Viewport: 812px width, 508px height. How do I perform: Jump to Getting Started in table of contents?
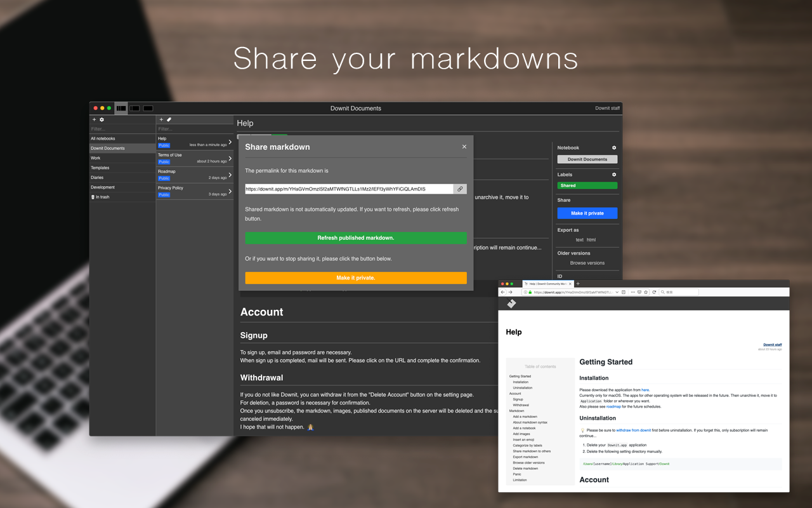[x=520, y=377]
